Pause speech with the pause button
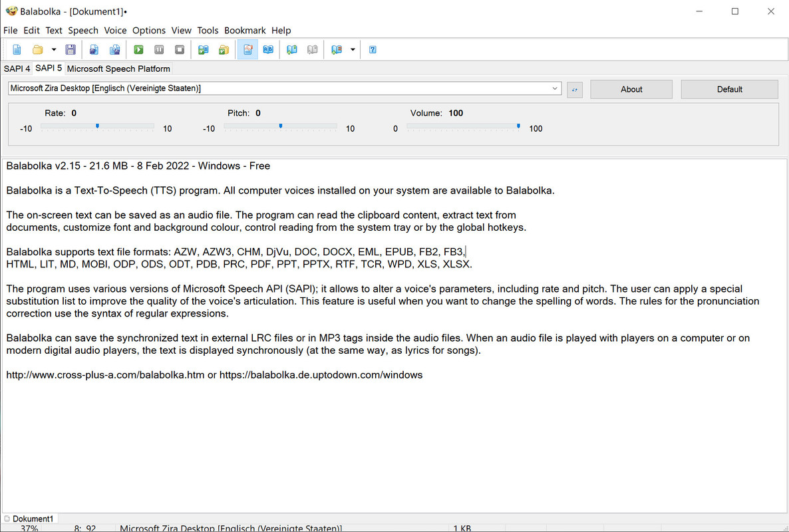 coord(159,49)
